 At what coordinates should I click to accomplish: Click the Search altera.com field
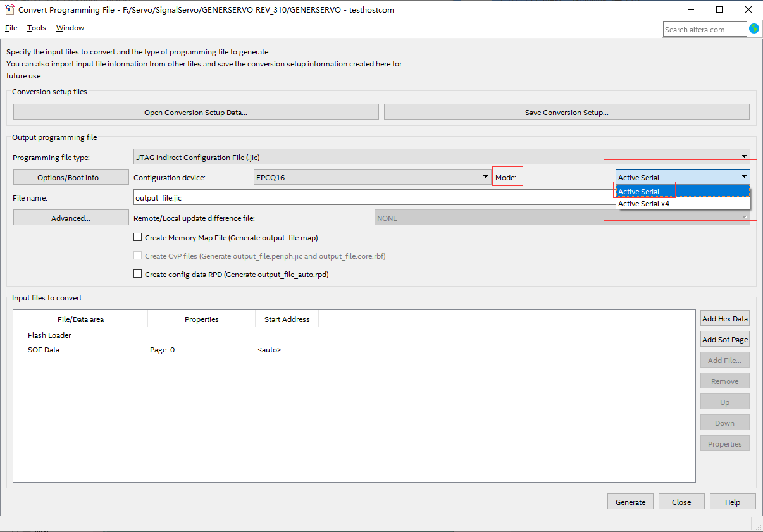click(705, 29)
